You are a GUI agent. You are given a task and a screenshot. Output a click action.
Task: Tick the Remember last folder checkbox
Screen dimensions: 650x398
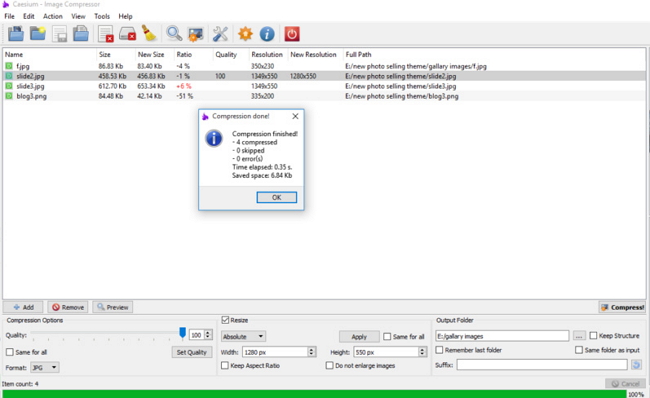[439, 350]
